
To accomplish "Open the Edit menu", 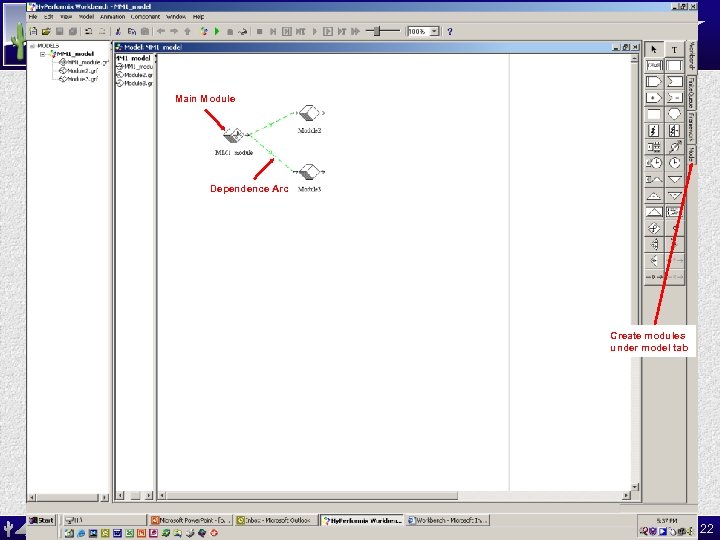I will pos(49,17).
